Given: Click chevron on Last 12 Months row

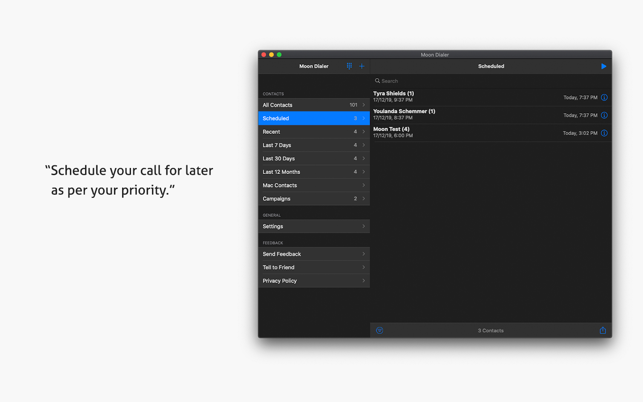Looking at the screenshot, I should (363, 172).
